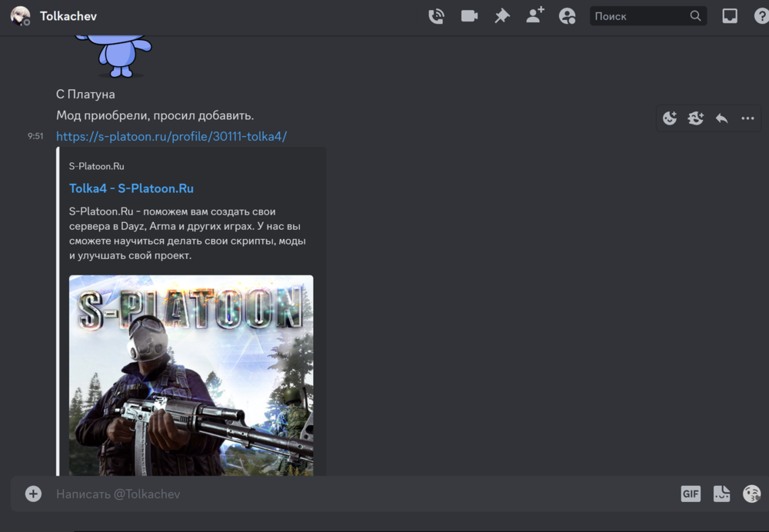Start a video call
This screenshot has width=769, height=532.
[x=469, y=16]
